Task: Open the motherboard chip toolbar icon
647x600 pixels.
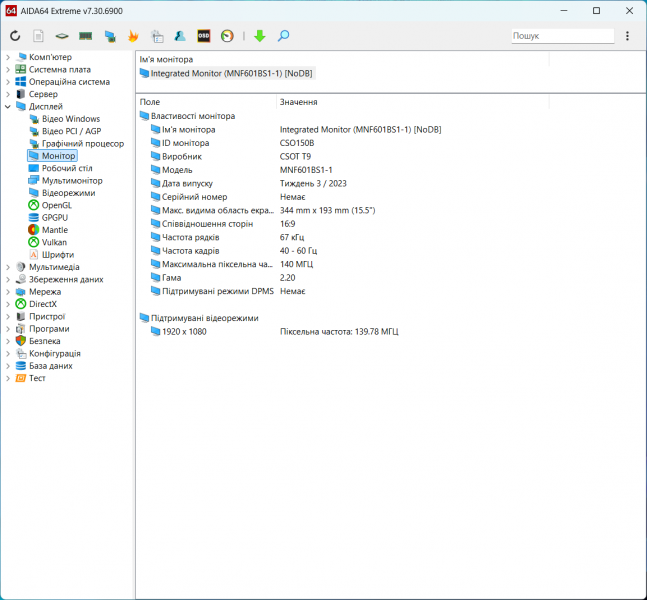Action: tap(62, 36)
